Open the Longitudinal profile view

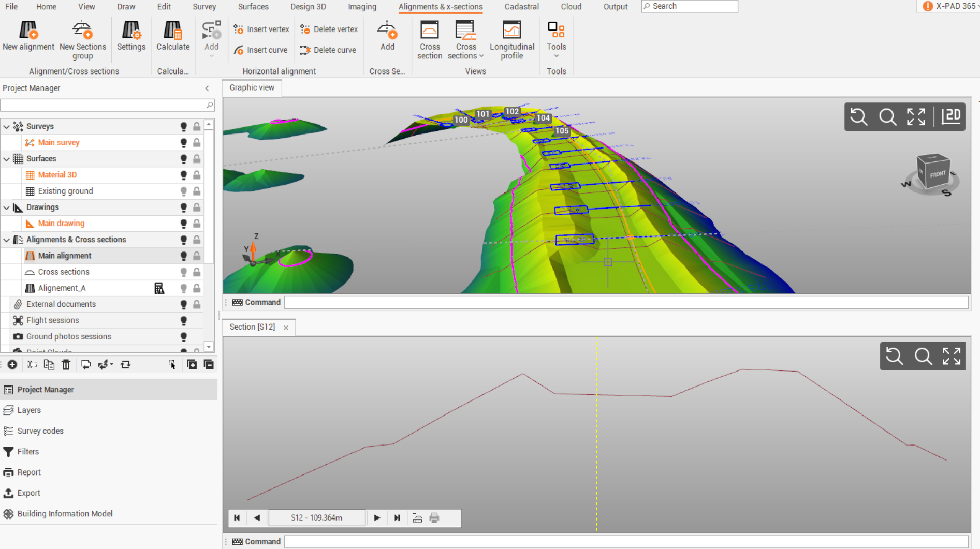pos(511,31)
